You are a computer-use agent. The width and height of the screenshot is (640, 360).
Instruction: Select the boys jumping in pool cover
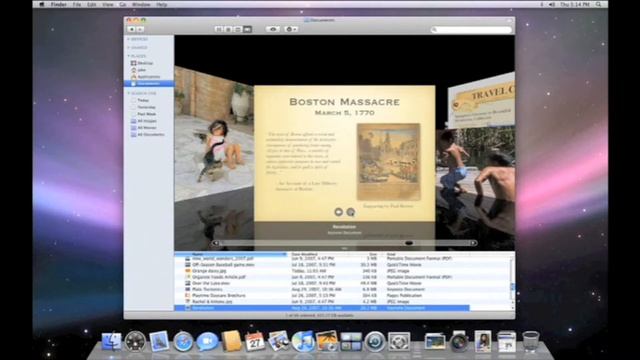click(476, 161)
